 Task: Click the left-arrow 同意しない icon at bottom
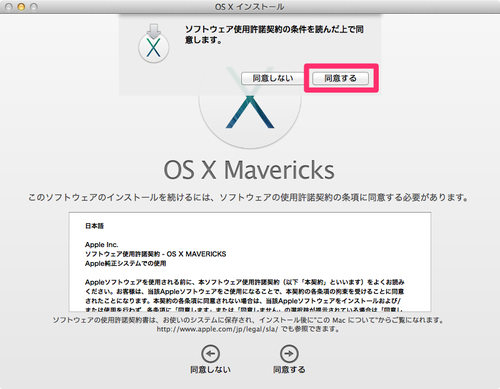tap(210, 354)
